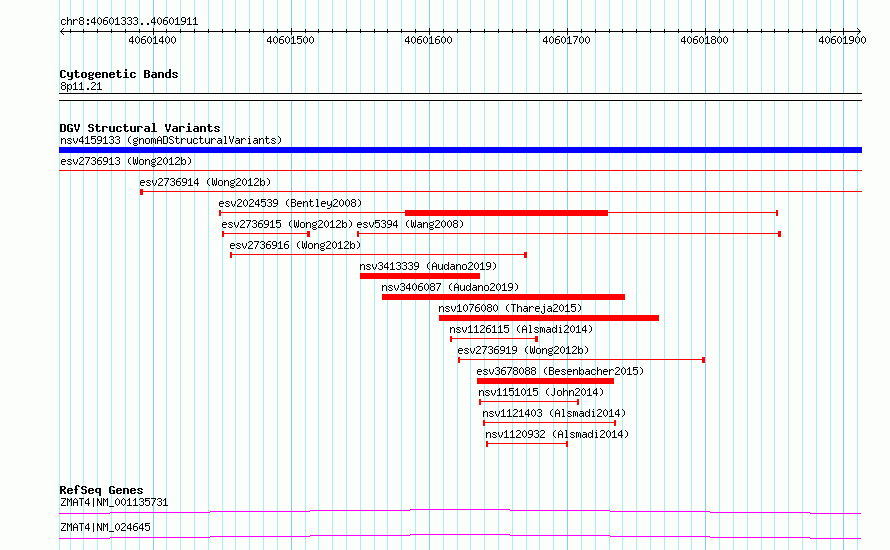The image size is (890, 550).
Task: Click ruler position 40601500
Action: pyautogui.click(x=290, y=40)
